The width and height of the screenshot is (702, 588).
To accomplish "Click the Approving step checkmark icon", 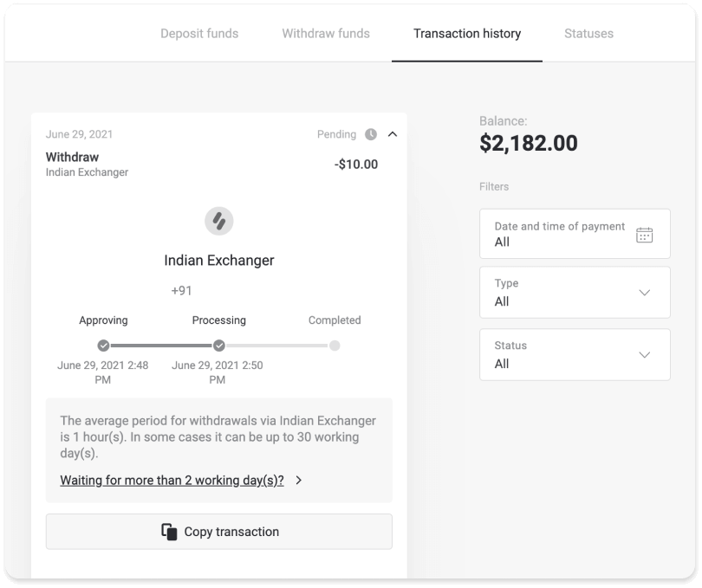I will [104, 344].
